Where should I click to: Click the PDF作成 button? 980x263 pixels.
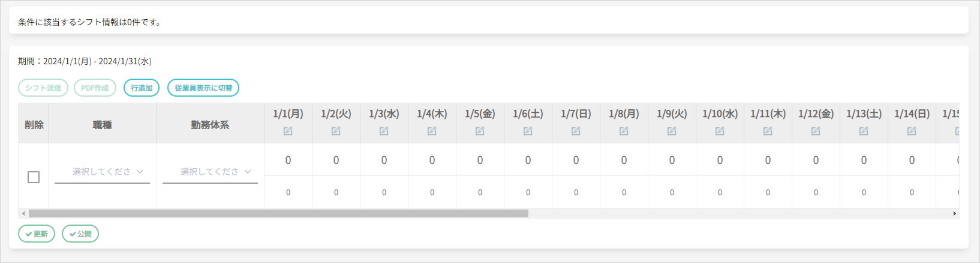(95, 88)
